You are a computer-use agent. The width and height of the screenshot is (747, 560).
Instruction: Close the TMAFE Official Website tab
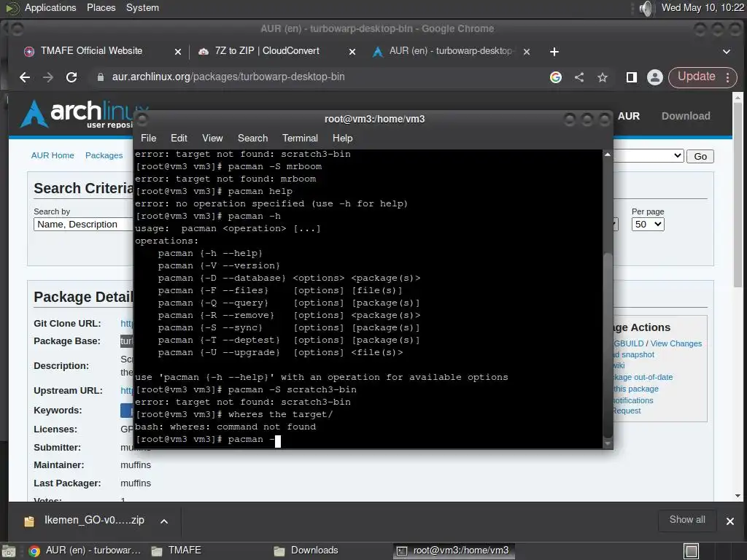[178, 52]
